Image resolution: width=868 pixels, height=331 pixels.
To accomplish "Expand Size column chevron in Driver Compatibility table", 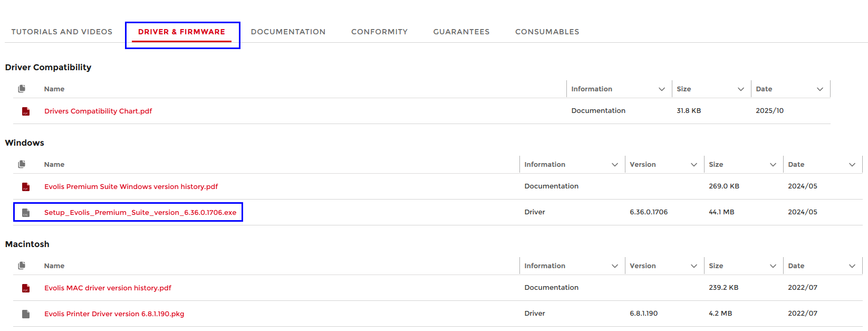I will [x=741, y=89].
